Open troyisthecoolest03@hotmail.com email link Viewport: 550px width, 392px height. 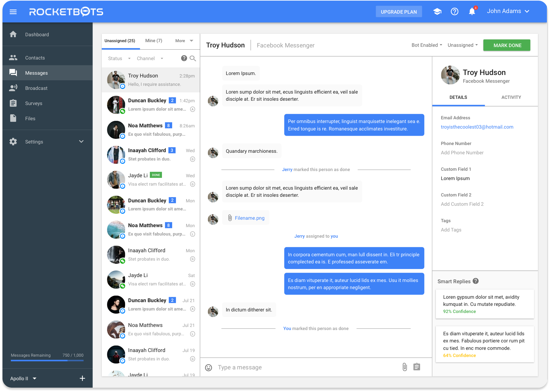point(477,127)
